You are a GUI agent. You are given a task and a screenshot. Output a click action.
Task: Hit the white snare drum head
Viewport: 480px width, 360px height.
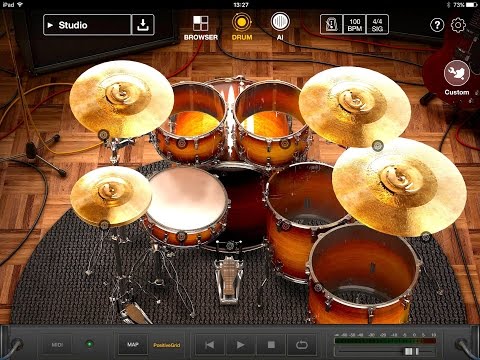pyautogui.click(x=187, y=199)
